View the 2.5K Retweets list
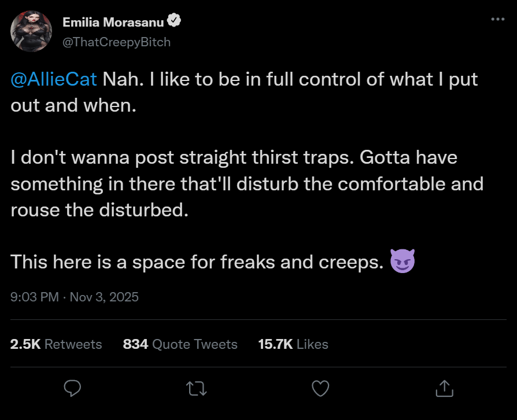 (56, 344)
